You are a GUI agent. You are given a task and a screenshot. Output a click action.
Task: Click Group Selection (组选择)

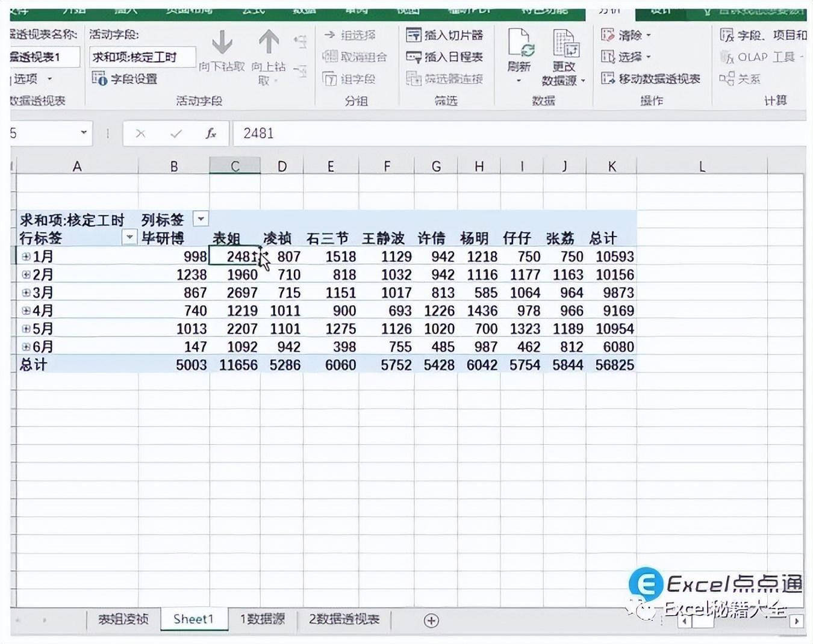350,35
